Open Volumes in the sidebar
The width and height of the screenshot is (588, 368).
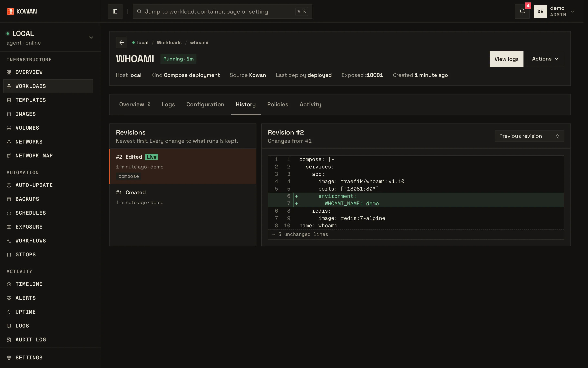[x=48, y=128]
